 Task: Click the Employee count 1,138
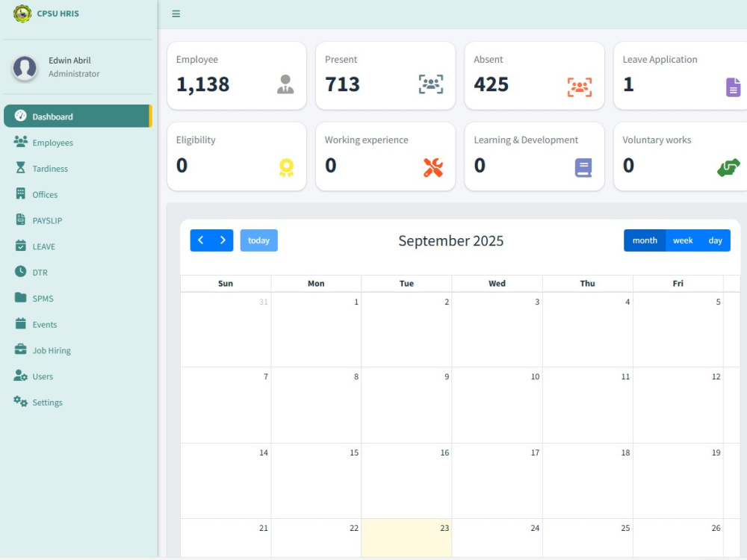203,84
